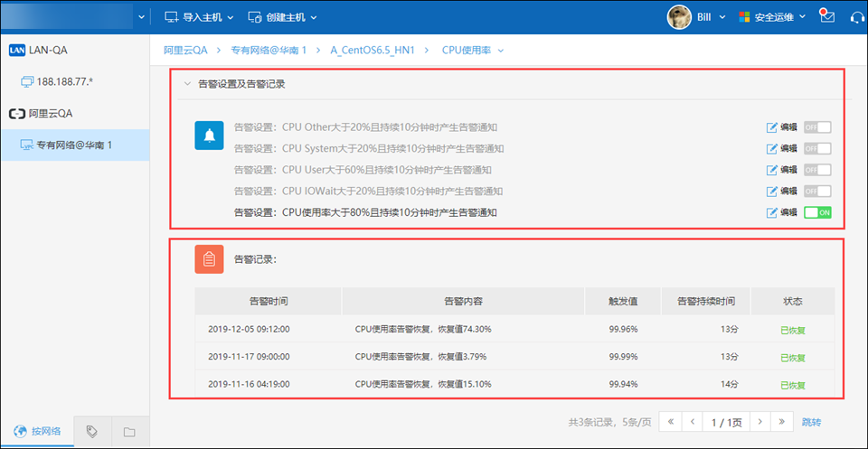868x449 pixels.
Task: Disable the CPU使用率 alarm toggle
Action: pyautogui.click(x=817, y=212)
